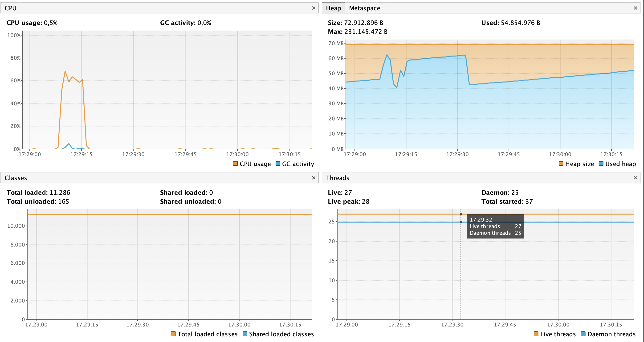644x342 pixels.
Task: Click the CPU usage 0,5% value
Action: coord(51,23)
